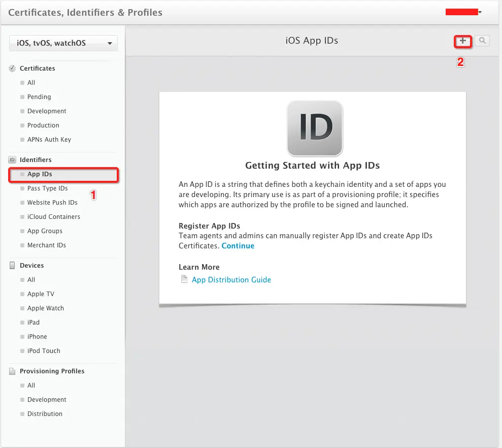
Task: Click the Learn More subheading
Action: pyautogui.click(x=199, y=267)
